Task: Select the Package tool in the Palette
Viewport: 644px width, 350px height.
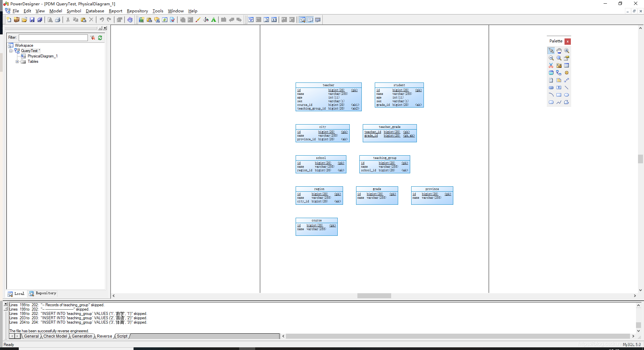Action: pyautogui.click(x=559, y=65)
